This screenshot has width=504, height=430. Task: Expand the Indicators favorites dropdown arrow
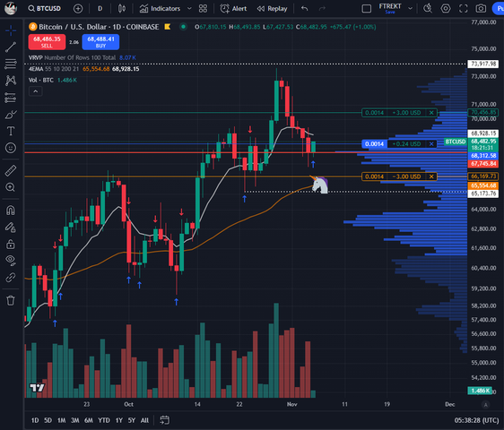coord(189,9)
